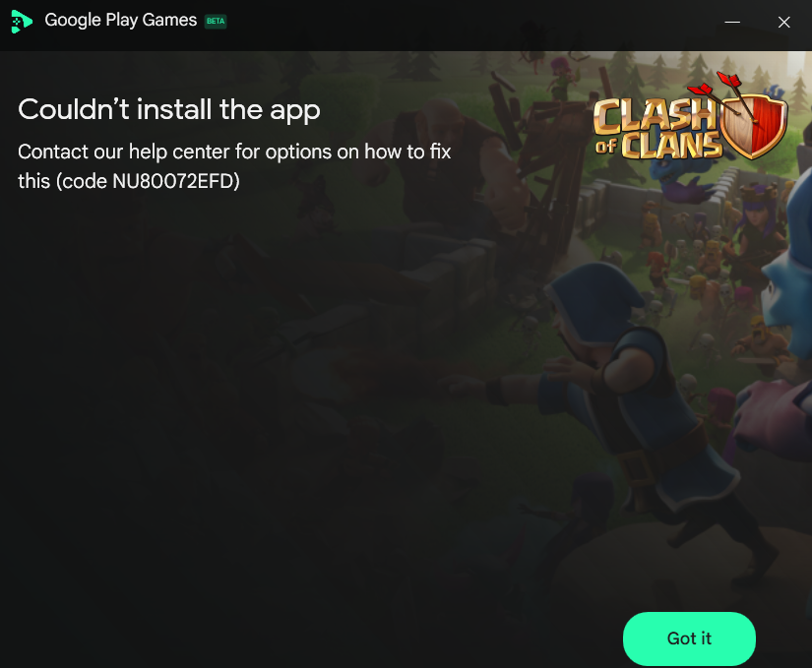Click the empty title bar area
Screen dimensions: 812x668
467,24
